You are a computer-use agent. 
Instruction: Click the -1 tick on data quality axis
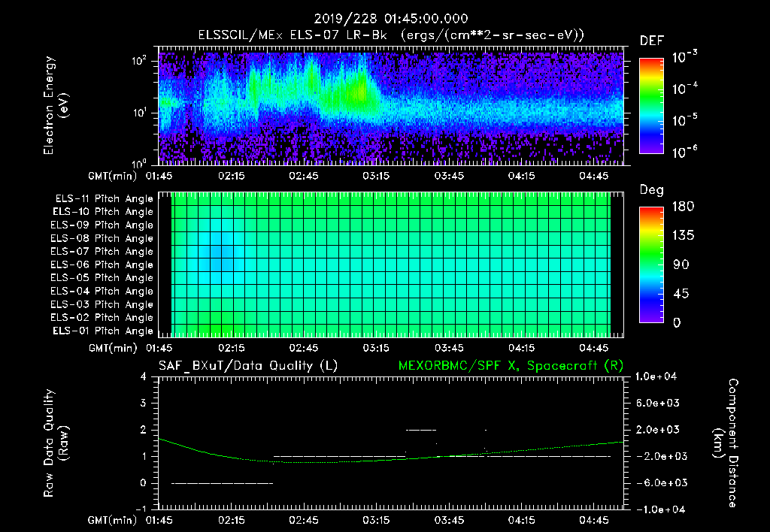click(x=141, y=509)
